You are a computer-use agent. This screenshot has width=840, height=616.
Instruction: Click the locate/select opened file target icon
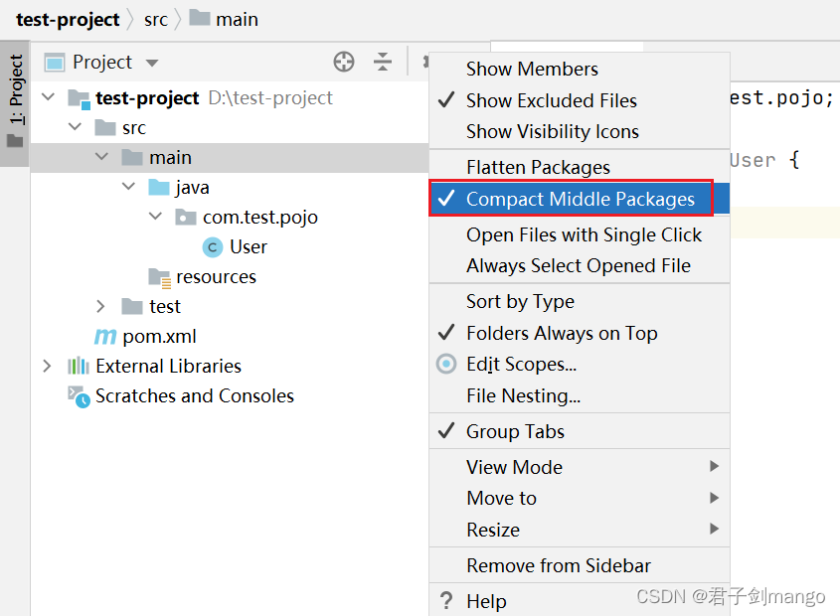click(x=344, y=62)
